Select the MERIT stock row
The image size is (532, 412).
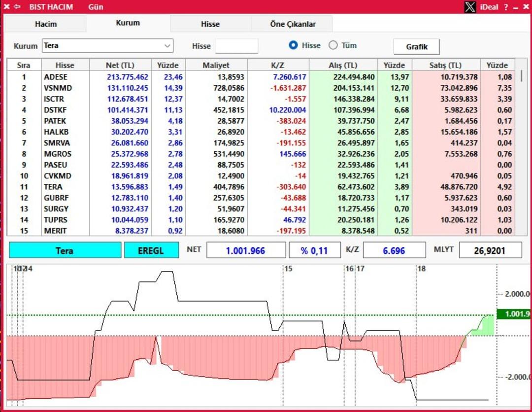point(261,231)
